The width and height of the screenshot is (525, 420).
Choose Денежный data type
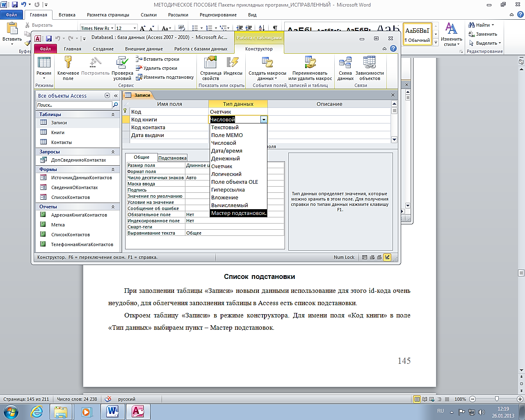pos(238,159)
